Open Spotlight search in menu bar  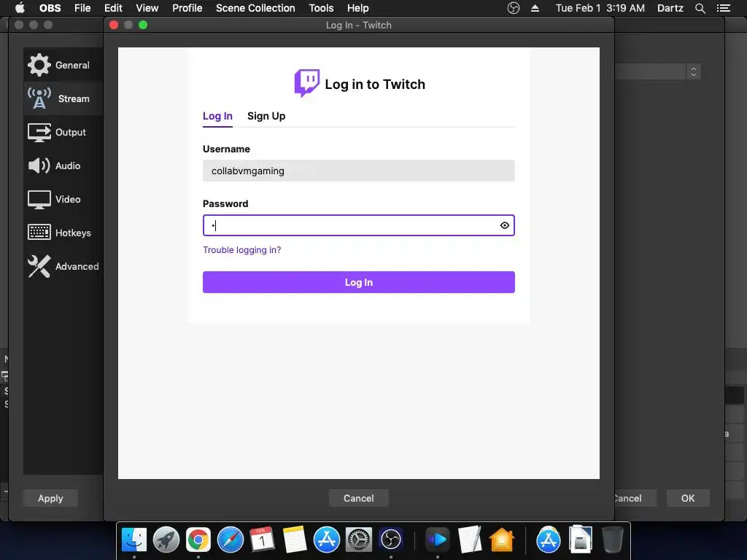tap(700, 8)
